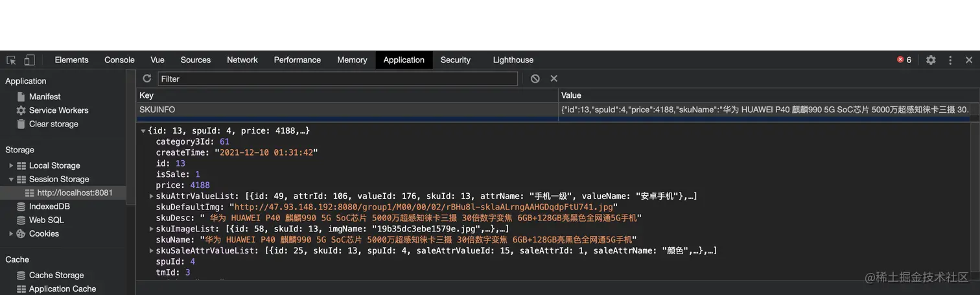Open the Performance tab
Image resolution: width=980 pixels, height=295 pixels.
[297, 60]
